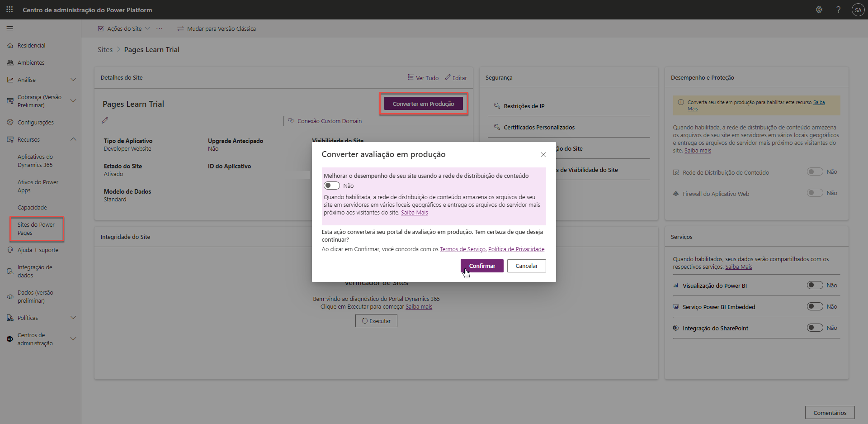Navigate to Sites breadcrumb
Viewport: 868px width, 424px height.
click(x=105, y=49)
